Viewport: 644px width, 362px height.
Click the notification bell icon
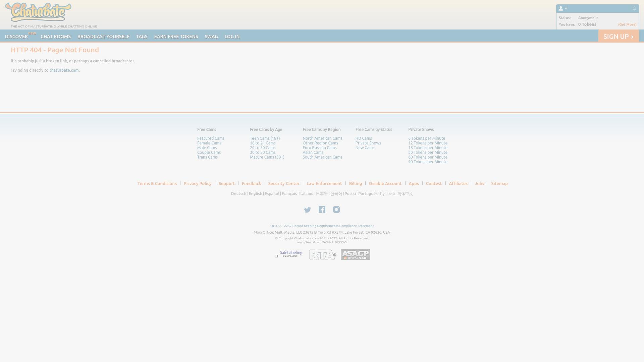tap(634, 8)
